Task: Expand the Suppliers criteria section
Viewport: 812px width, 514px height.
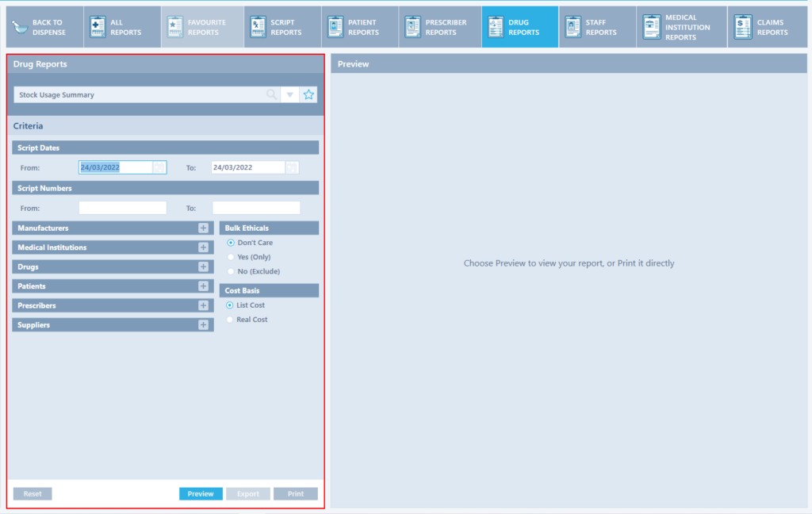Action: (203, 325)
